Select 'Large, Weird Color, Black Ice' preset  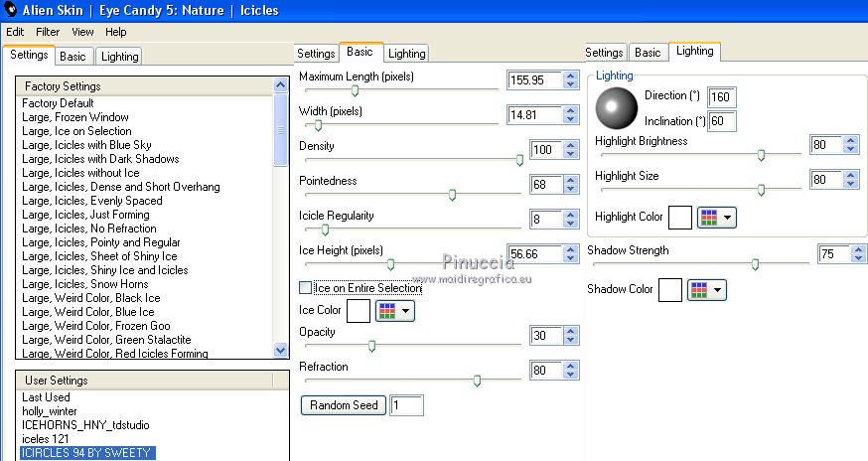91,297
